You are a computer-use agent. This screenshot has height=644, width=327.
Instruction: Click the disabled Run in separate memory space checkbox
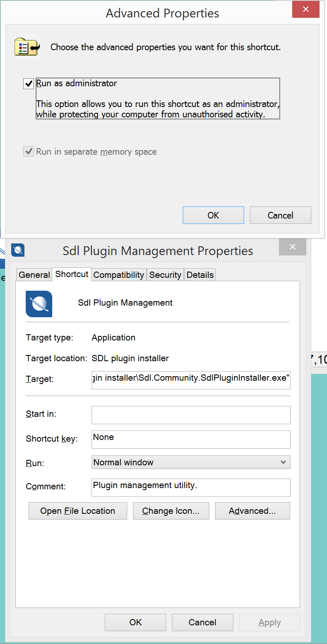tap(28, 151)
